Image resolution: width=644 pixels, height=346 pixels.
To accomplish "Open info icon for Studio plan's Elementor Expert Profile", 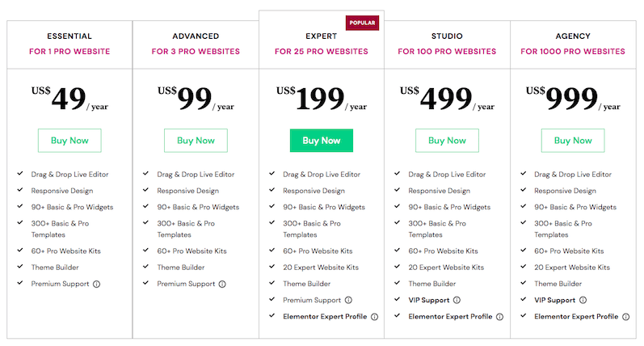I will tap(500, 317).
